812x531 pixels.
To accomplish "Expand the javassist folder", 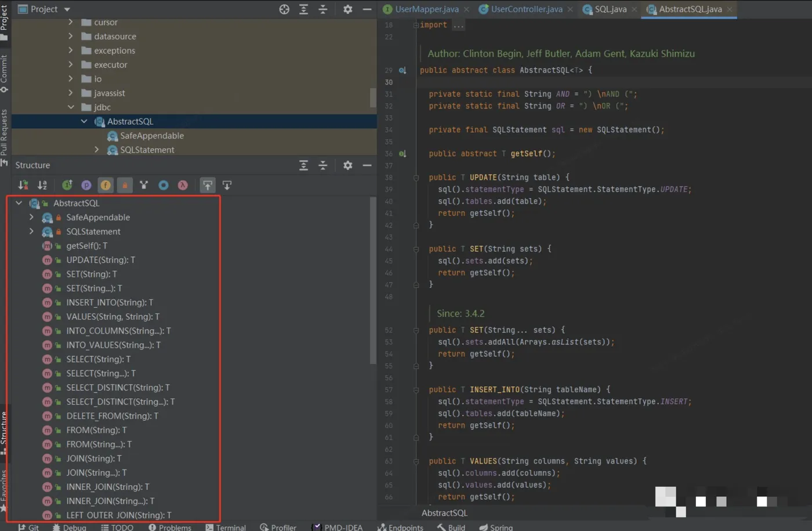I will (71, 93).
